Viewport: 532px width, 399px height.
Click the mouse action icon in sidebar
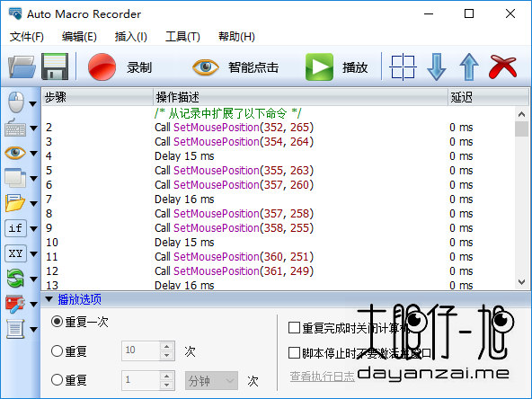[x=15, y=102]
